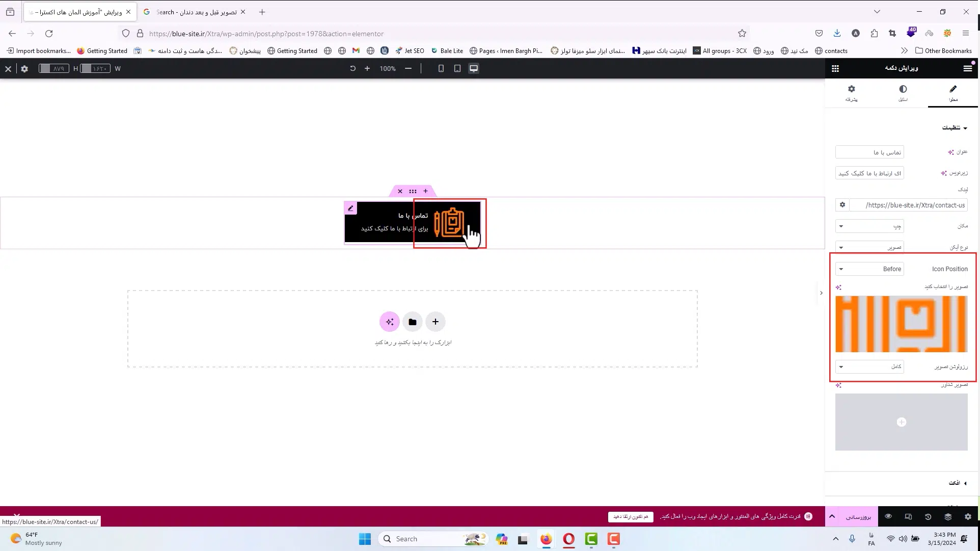This screenshot has width=980, height=551.
Task: Click the AI sparkle icon next to عنوان
Action: click(x=950, y=152)
